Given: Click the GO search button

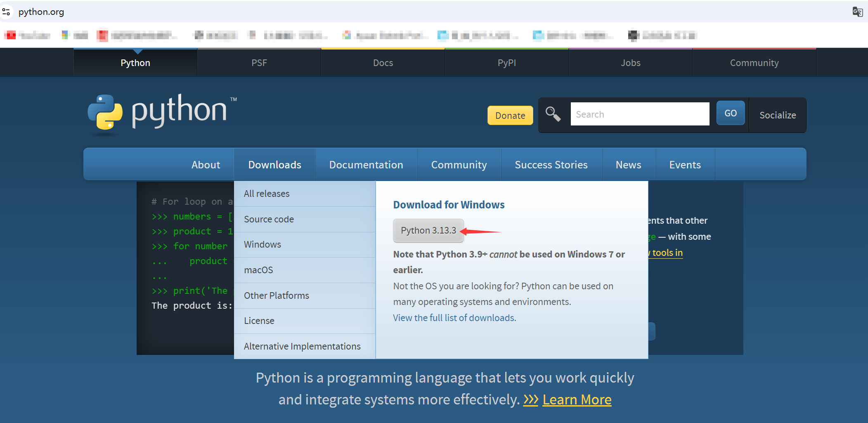Looking at the screenshot, I should (x=731, y=113).
